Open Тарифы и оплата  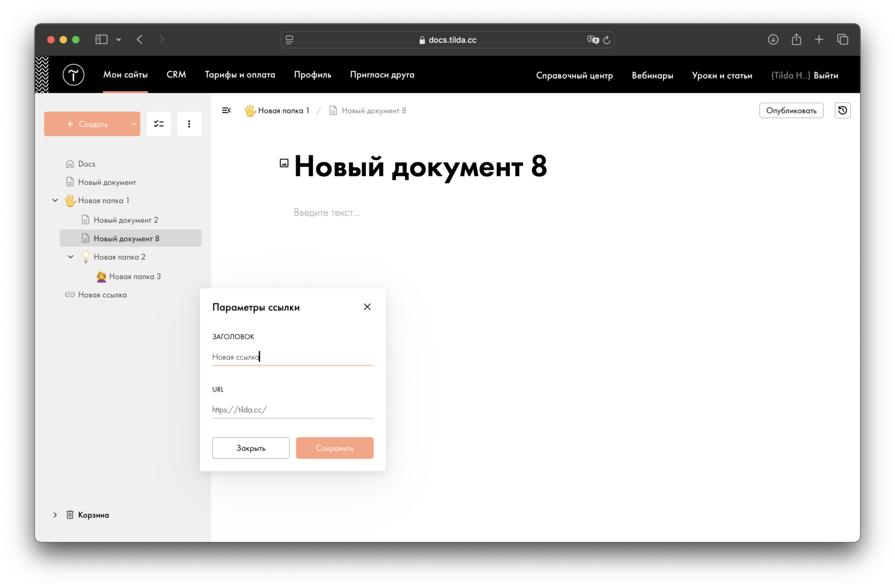[x=240, y=75]
